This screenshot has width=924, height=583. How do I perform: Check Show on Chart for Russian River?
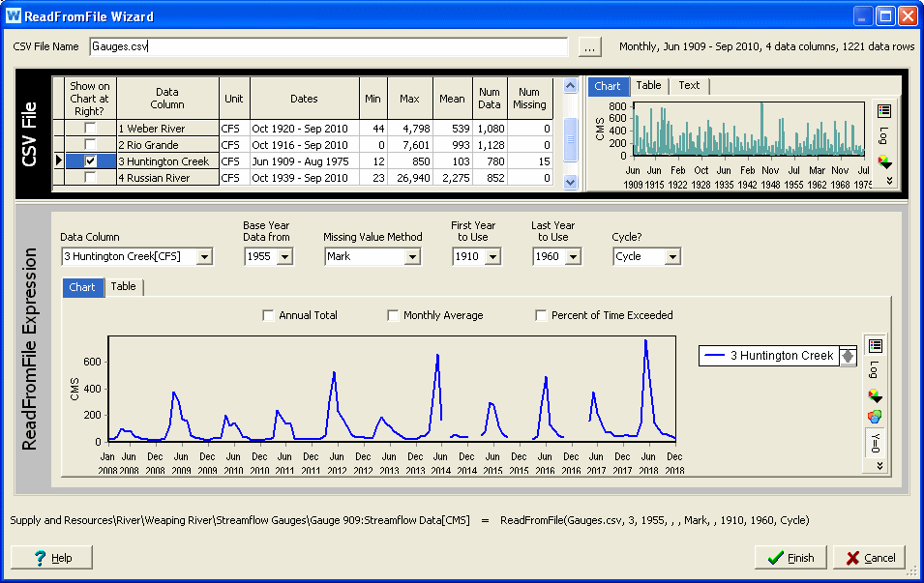coord(90,177)
